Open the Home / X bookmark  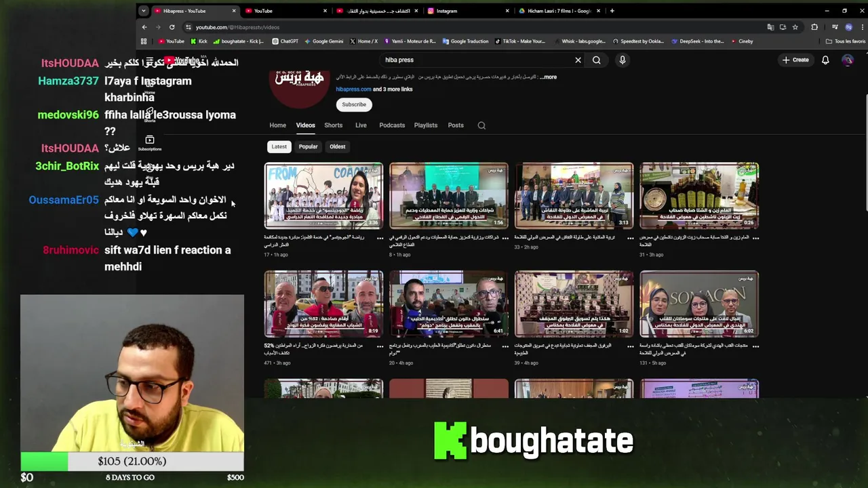pyautogui.click(x=363, y=41)
